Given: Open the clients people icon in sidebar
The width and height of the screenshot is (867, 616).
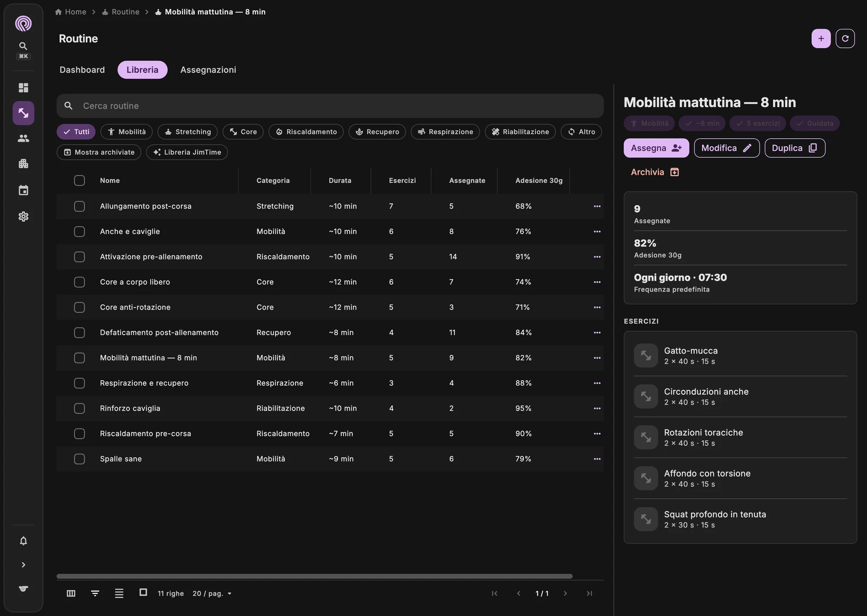Looking at the screenshot, I should pyautogui.click(x=23, y=138).
